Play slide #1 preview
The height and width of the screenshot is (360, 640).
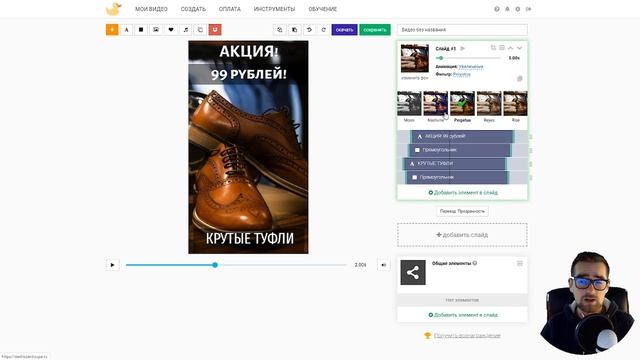coord(462,49)
